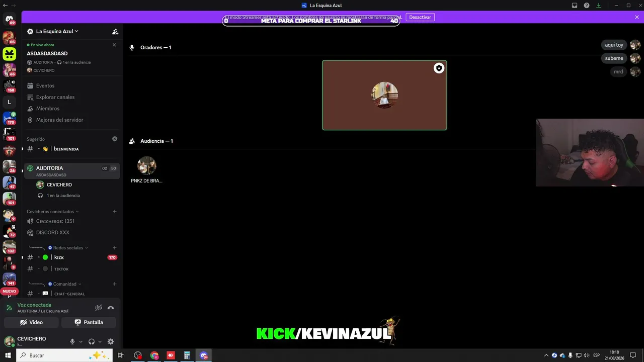
Task: Click the speaker tile in Oradores
Action: tap(384, 95)
